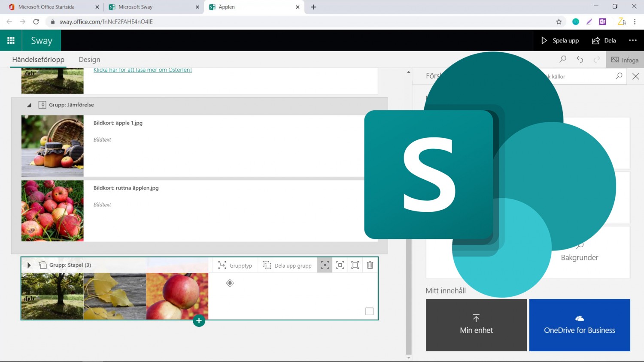
Task: Toggle the Infoga insert pane
Action: (625, 60)
